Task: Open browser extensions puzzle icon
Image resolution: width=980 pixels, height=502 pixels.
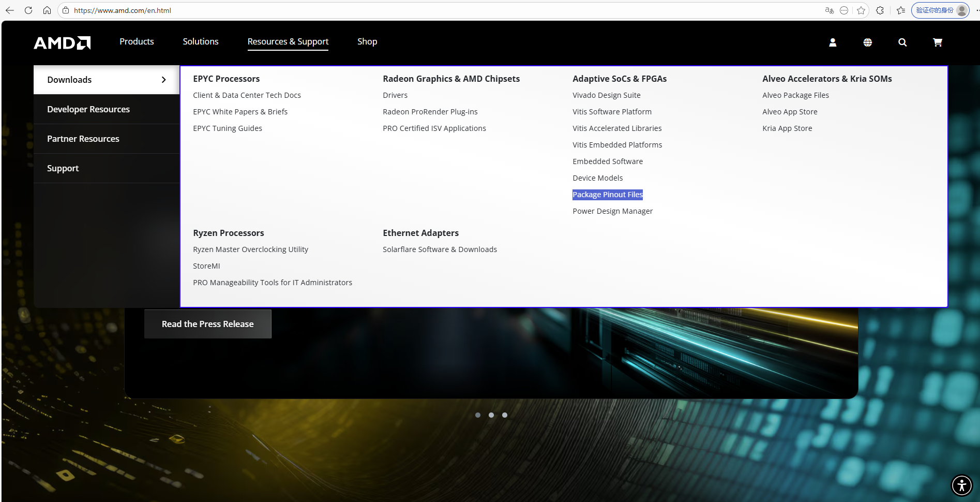Action: (880, 10)
